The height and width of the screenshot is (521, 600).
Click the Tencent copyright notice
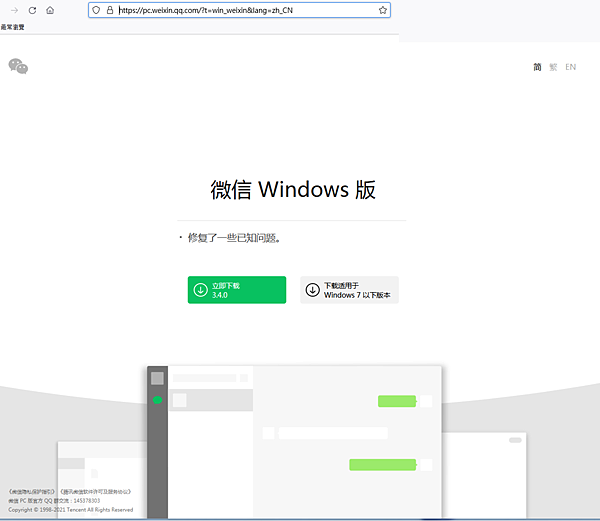[x=71, y=510]
